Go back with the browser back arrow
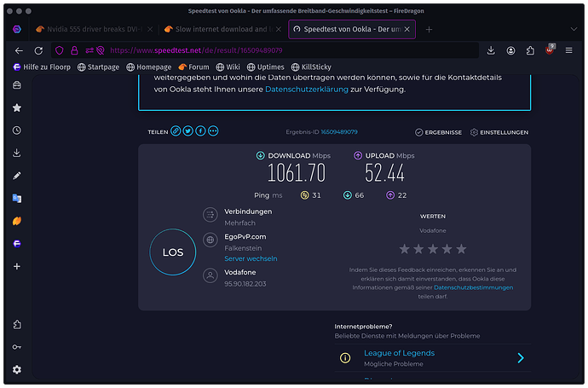This screenshot has height=388, width=588. 19,50
